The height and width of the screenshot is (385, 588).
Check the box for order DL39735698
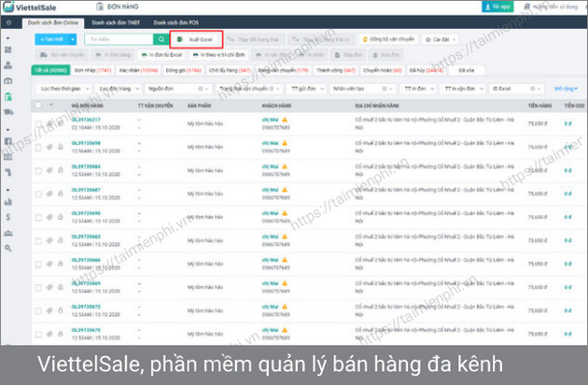click(x=38, y=146)
